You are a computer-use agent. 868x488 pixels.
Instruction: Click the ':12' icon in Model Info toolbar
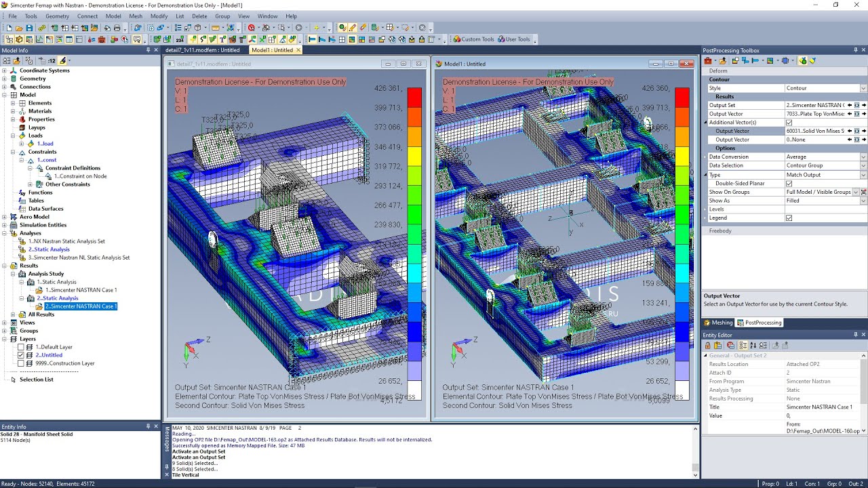click(x=52, y=61)
